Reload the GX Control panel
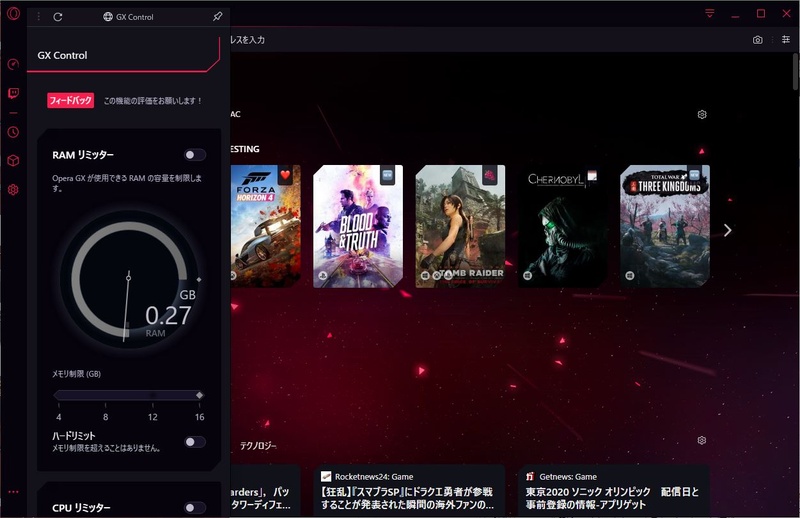Viewport: 800px width, 518px height. (x=58, y=17)
